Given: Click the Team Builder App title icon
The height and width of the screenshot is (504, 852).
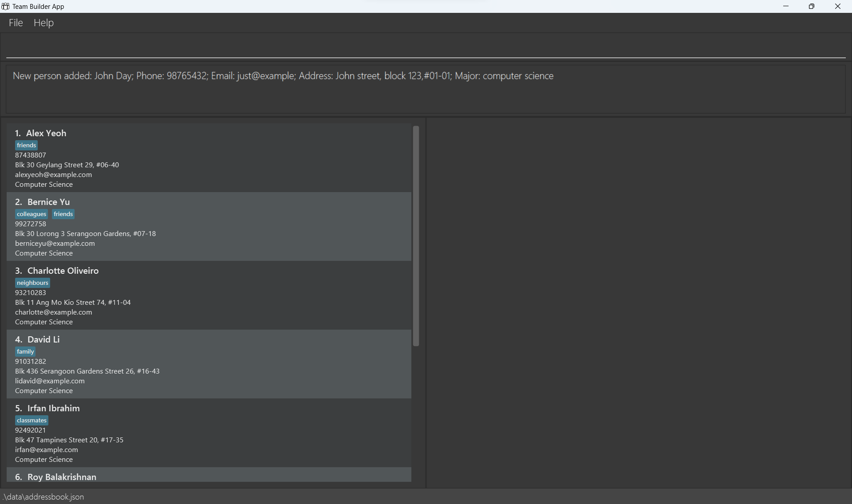Looking at the screenshot, I should [5, 6].
